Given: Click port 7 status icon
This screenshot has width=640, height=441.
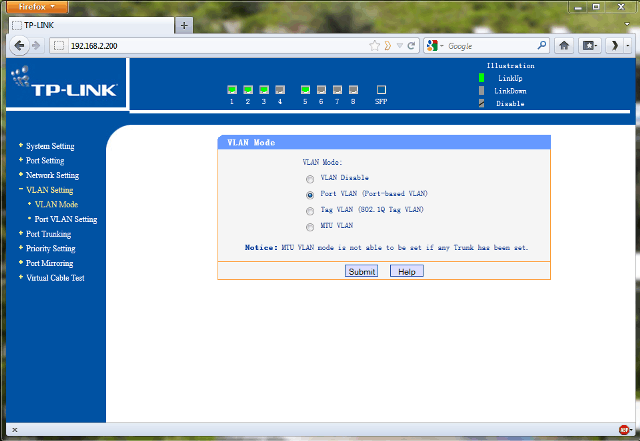Looking at the screenshot, I should pyautogui.click(x=337, y=90).
